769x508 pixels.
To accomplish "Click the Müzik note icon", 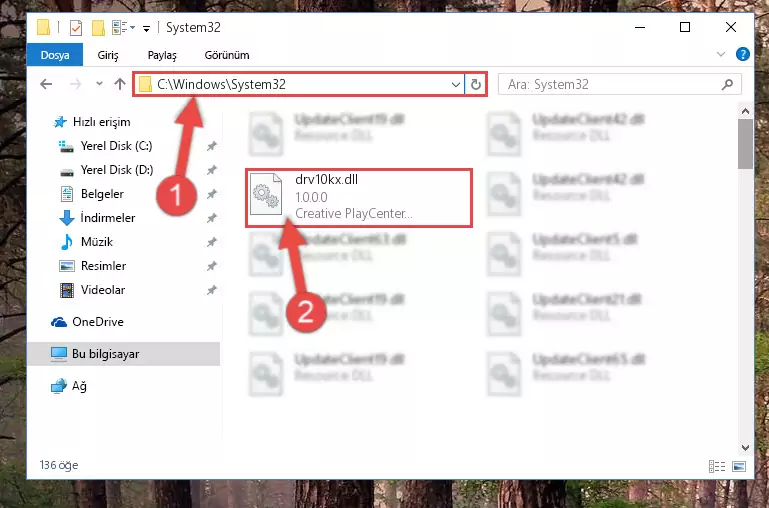I will (67, 242).
